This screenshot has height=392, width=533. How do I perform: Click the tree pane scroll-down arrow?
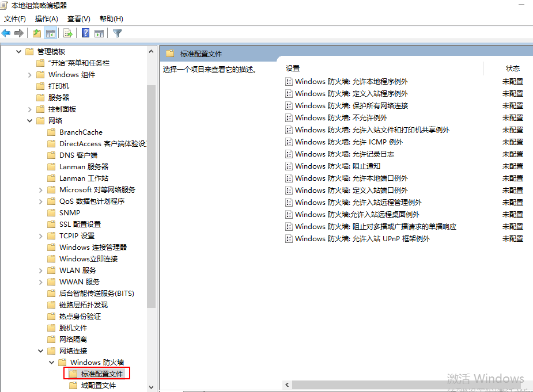click(152, 387)
